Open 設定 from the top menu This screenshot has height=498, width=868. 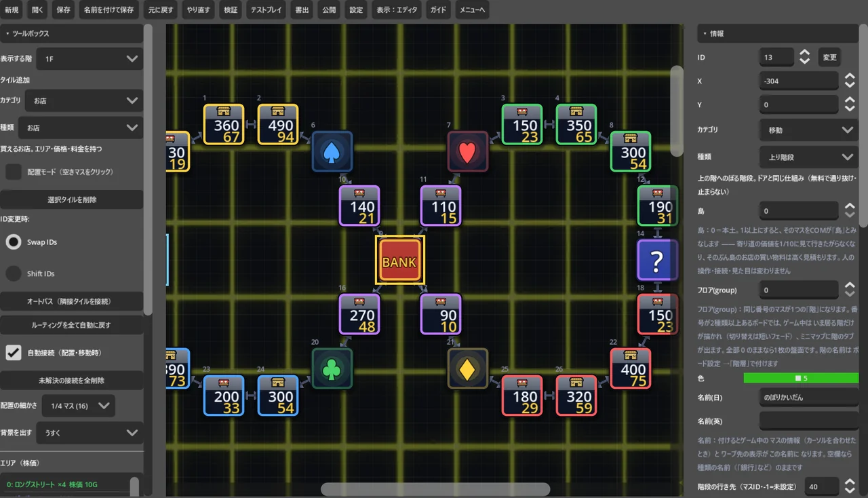coord(356,10)
